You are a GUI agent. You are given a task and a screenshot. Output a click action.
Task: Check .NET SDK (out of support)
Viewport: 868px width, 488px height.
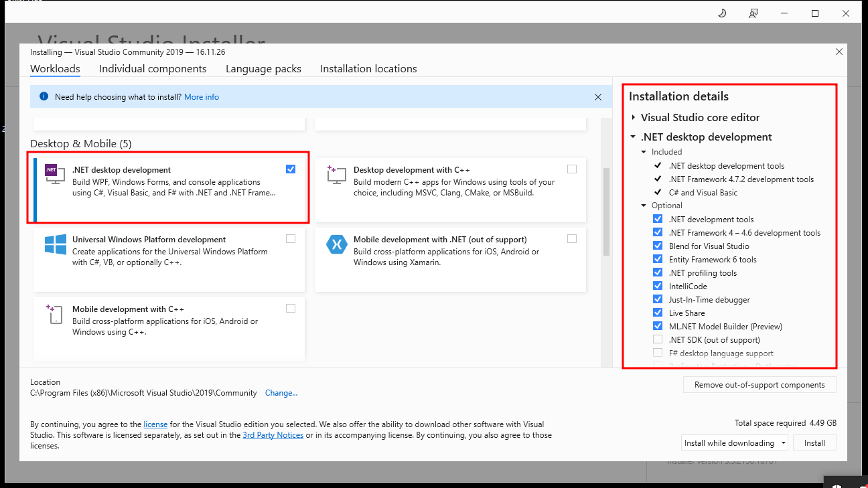pyautogui.click(x=658, y=339)
